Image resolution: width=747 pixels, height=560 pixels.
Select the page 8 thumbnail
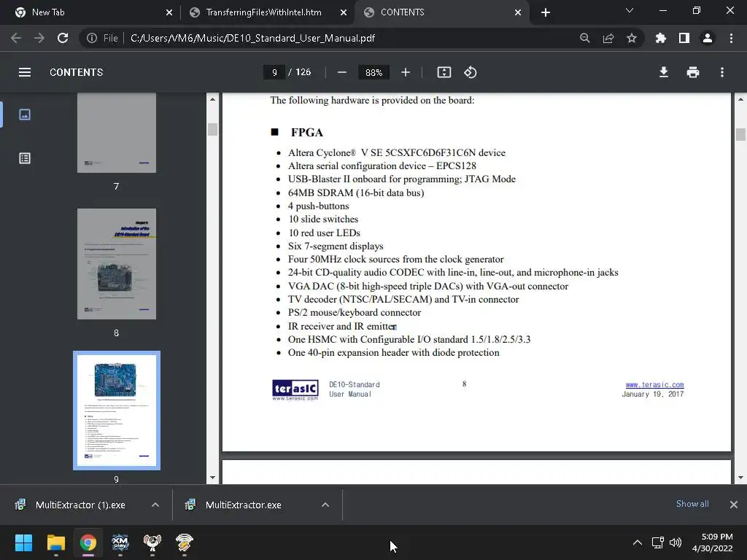[117, 264]
